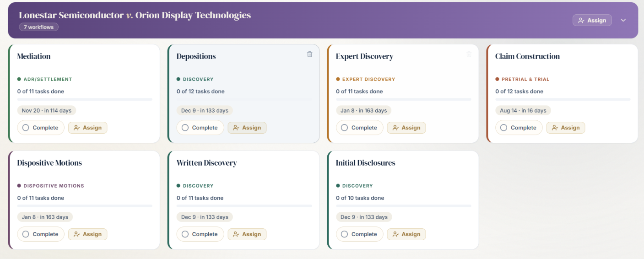Click Jan 8 date chip on Dispositive Motions

[x=45, y=217]
